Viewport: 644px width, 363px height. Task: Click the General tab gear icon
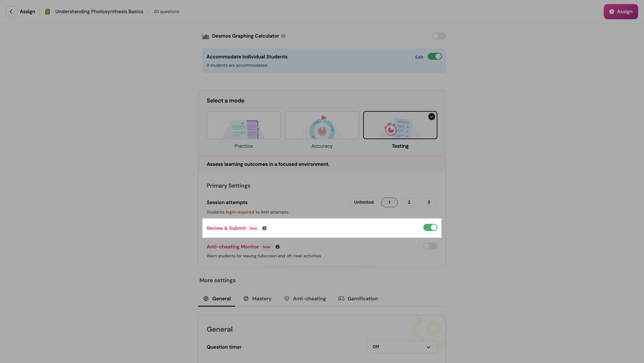pos(206,299)
